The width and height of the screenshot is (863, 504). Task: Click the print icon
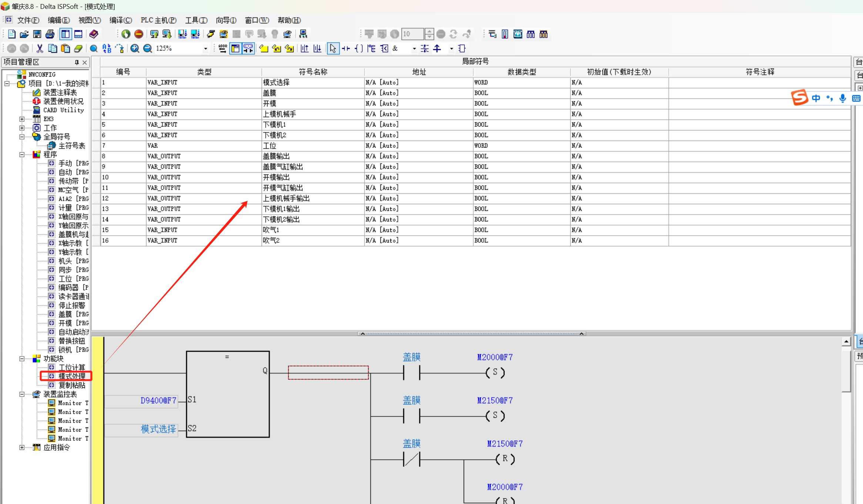click(50, 34)
